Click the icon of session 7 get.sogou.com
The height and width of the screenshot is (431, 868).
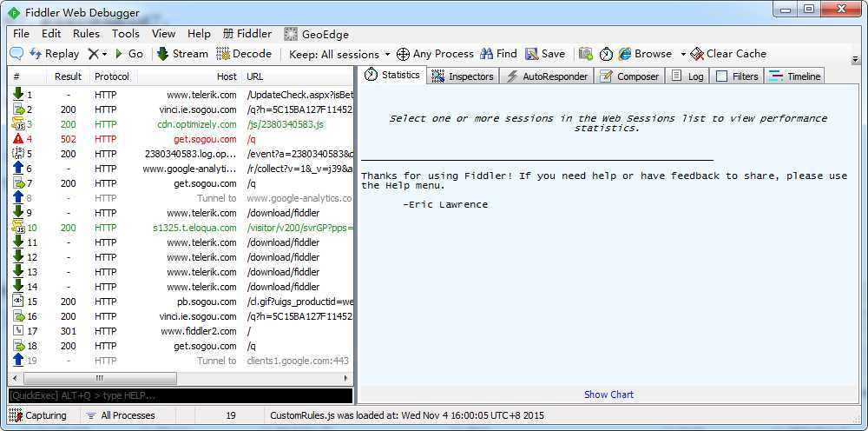point(18,182)
